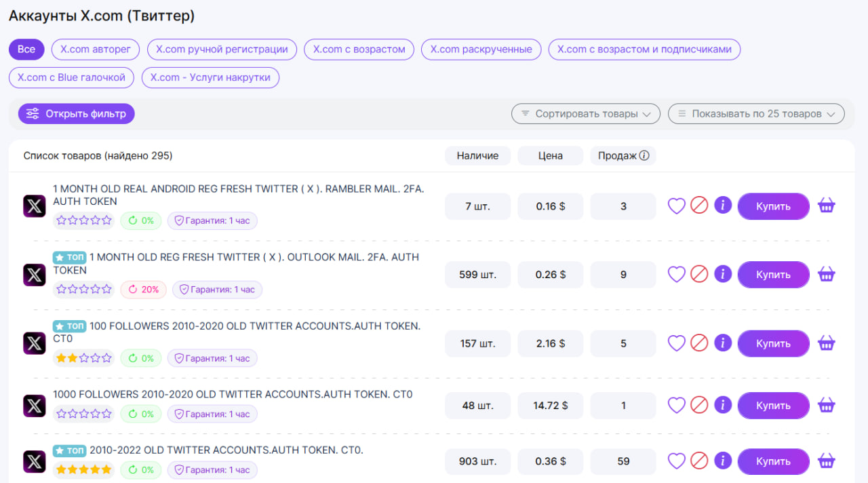Click the star rating of the RAMBLER MAIL product
Screen dimensions: 868x483
tap(84, 220)
